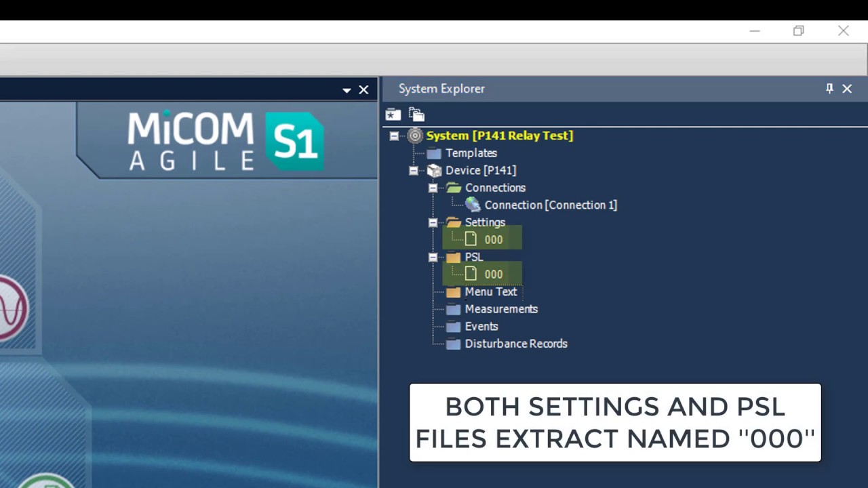Select the Connections tree label
Image resolution: width=868 pixels, height=488 pixels.
495,188
